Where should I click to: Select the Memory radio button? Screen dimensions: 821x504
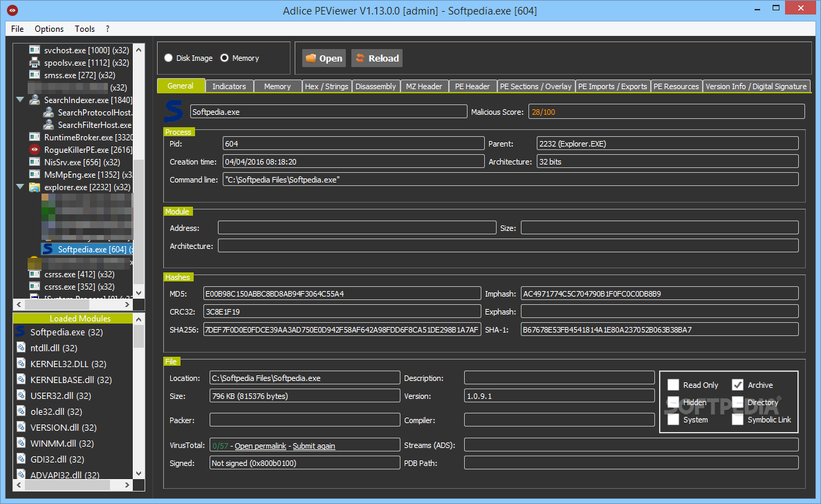[x=225, y=58]
